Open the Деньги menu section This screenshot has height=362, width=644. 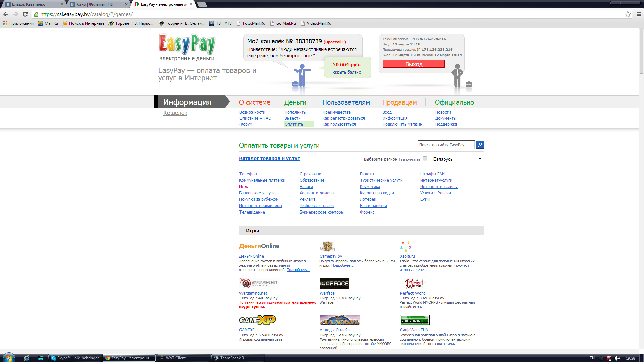[295, 102]
